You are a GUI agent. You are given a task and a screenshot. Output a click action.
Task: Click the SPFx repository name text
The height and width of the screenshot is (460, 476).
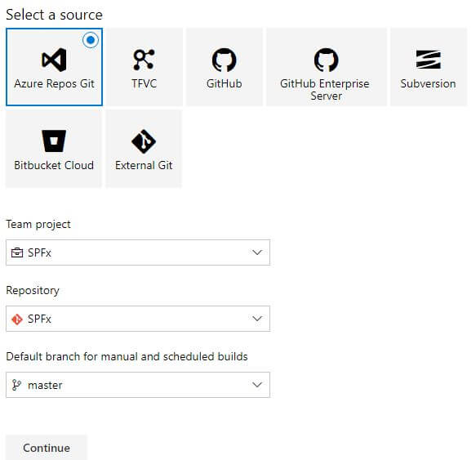(39, 319)
